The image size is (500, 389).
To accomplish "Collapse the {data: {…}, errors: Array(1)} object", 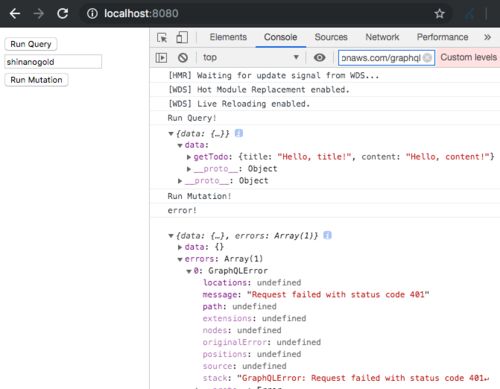I will click(x=171, y=236).
